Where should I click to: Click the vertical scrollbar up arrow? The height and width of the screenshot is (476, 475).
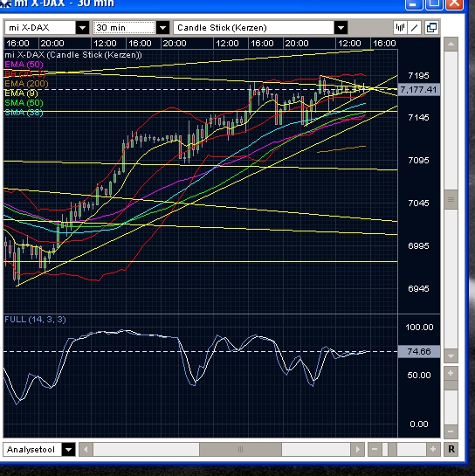coord(451,45)
